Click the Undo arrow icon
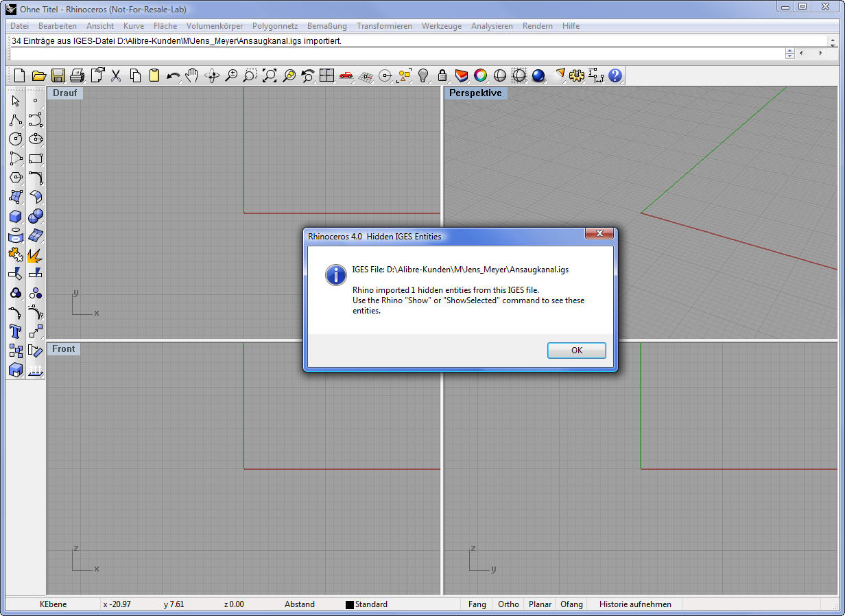The height and width of the screenshot is (616, 845). click(x=174, y=75)
